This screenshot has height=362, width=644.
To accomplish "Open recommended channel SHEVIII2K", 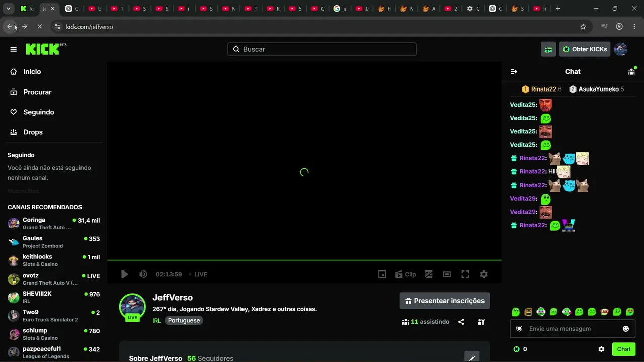I will pyautogui.click(x=53, y=297).
